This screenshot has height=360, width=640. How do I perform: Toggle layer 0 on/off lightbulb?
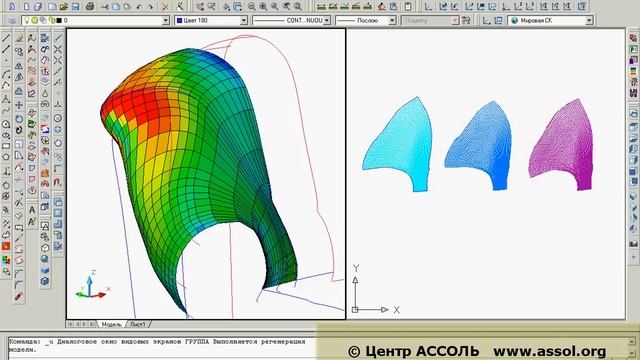(x=27, y=20)
